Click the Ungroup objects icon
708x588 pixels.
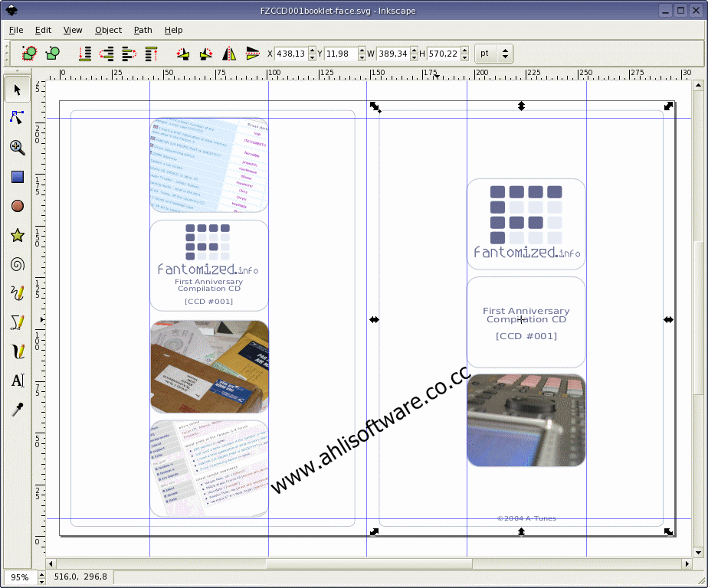point(52,54)
